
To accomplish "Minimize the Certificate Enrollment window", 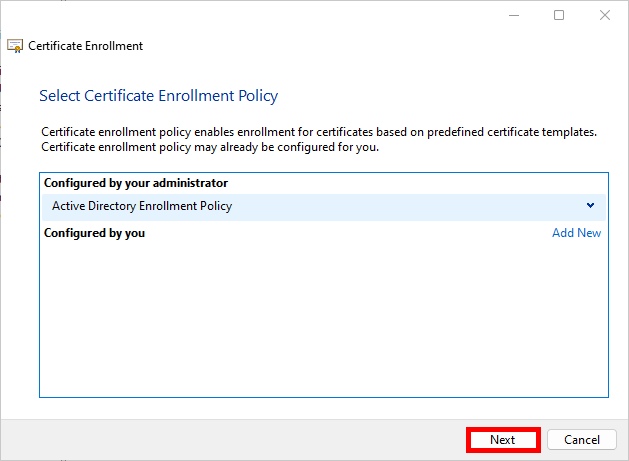I will coord(514,15).
